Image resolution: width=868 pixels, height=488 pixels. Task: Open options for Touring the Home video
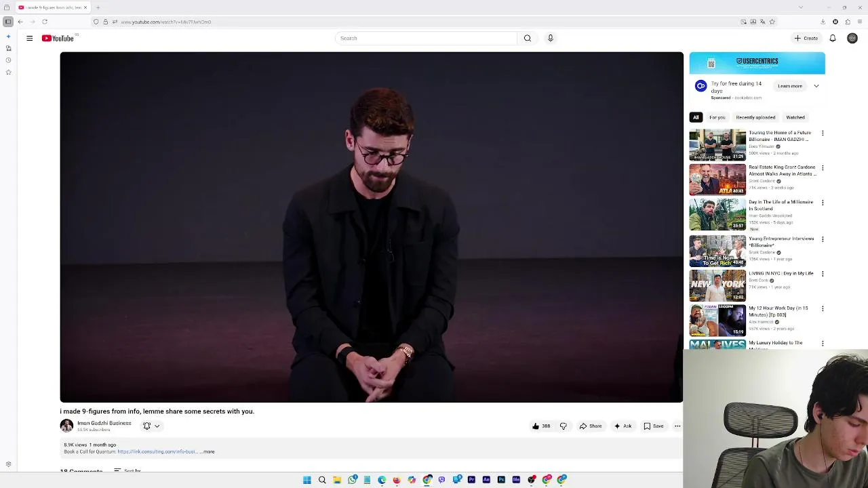pos(823,134)
